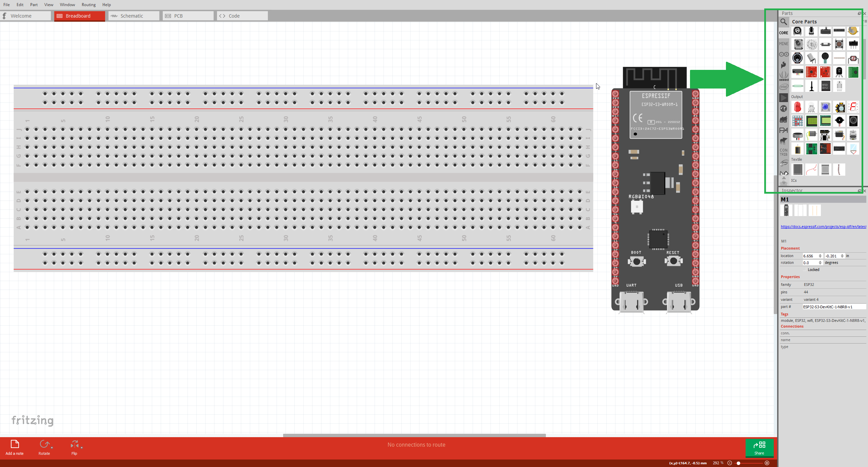Click the green Share button

click(759, 448)
